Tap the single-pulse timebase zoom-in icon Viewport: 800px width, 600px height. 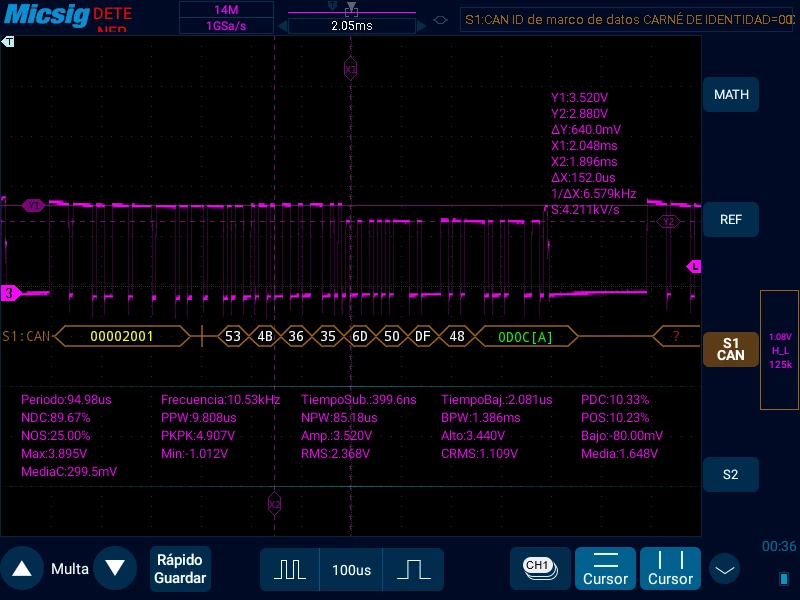(413, 569)
